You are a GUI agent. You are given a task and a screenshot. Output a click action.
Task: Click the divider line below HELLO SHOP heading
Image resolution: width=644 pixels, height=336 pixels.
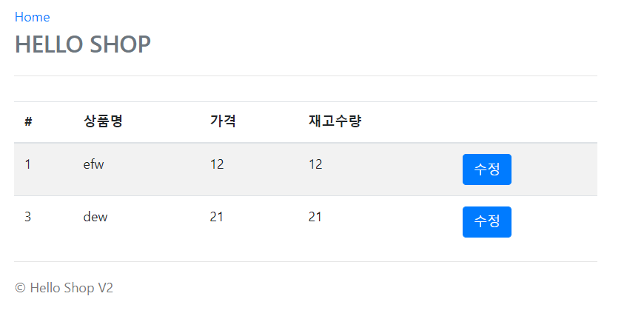tap(305, 75)
